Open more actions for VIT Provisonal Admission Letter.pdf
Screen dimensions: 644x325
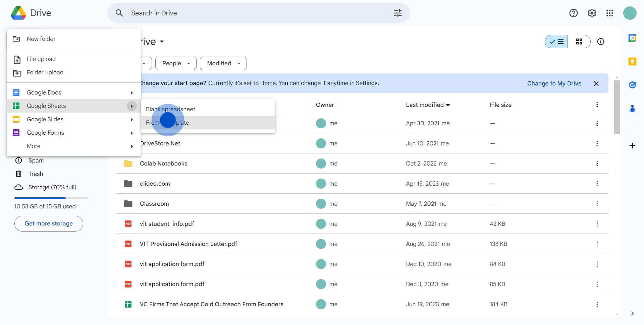coord(597,244)
